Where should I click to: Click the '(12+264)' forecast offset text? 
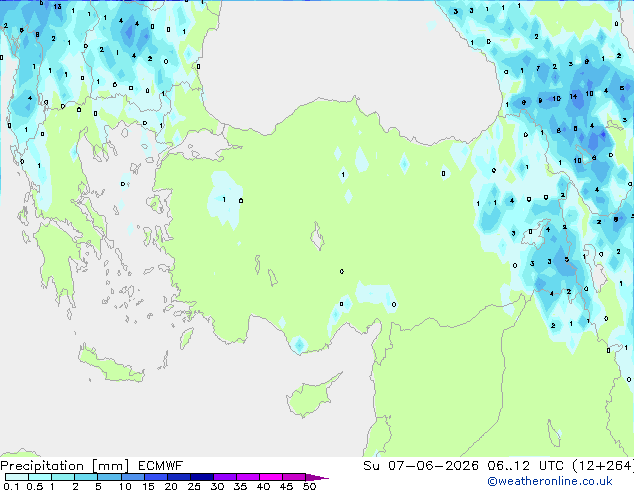click(602, 466)
